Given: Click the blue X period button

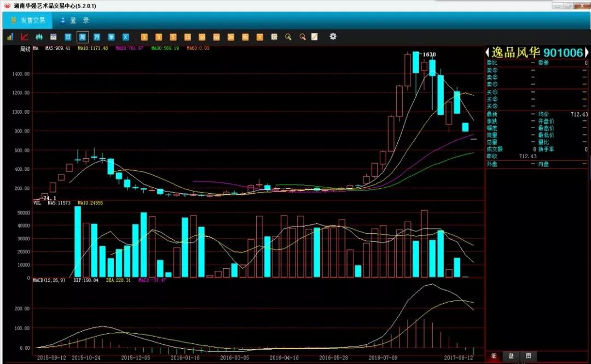Looking at the screenshot, I should click(125, 37).
